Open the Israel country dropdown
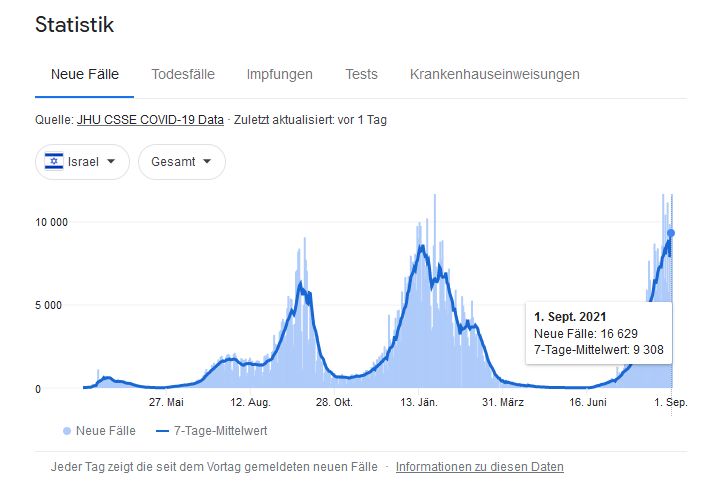This screenshot has height=500, width=727. tap(82, 162)
